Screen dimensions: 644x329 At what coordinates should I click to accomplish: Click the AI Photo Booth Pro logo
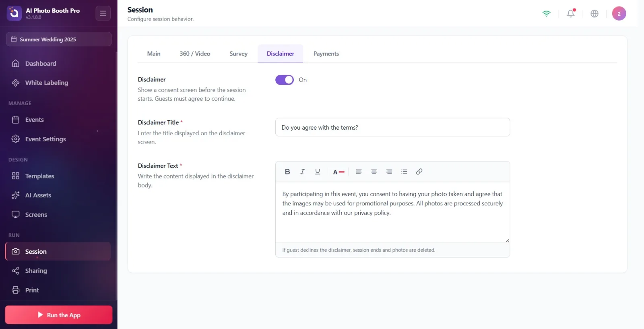click(x=14, y=13)
